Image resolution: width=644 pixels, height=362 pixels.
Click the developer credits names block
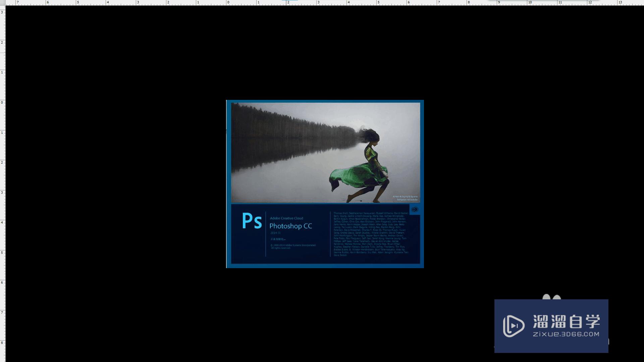(x=371, y=234)
